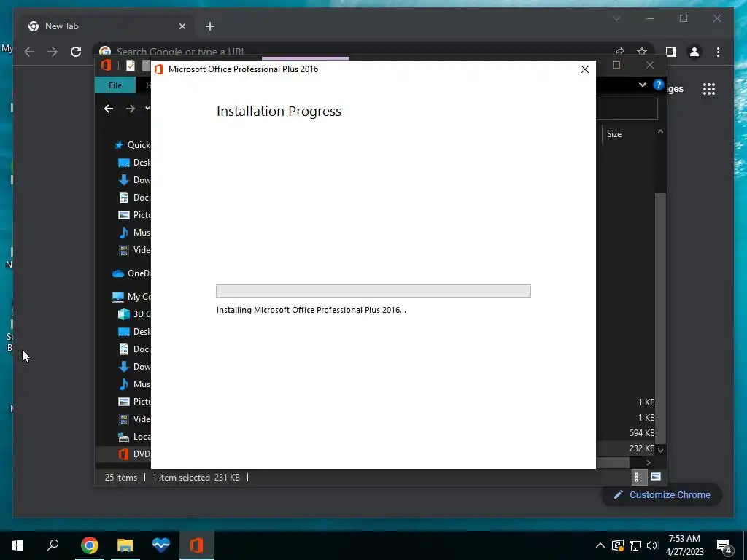Open a new tab in Chrome

point(210,26)
